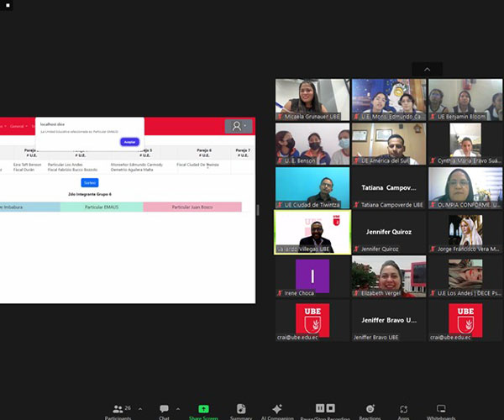Screen dimensions: 504x420
Task: Click muted mic icon on Irene Choca tile
Action: tap(280, 293)
